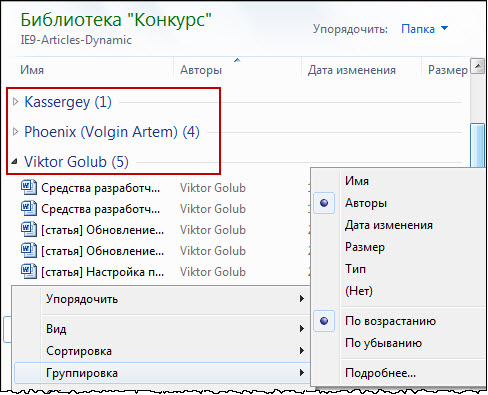Click the Имя column header
This screenshot has height=395, width=488.
[32, 70]
